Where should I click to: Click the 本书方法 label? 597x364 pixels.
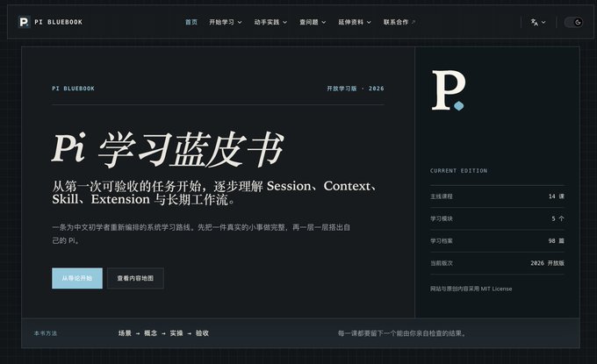46,333
